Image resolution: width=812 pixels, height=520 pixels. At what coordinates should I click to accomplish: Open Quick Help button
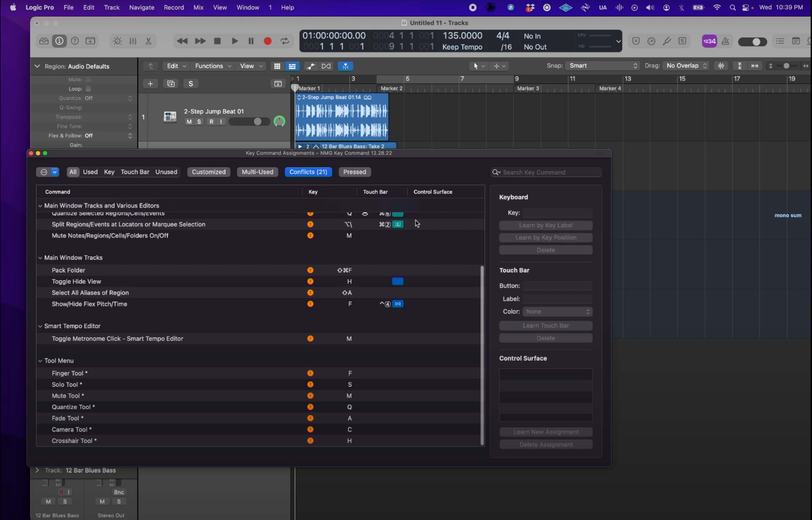point(75,41)
